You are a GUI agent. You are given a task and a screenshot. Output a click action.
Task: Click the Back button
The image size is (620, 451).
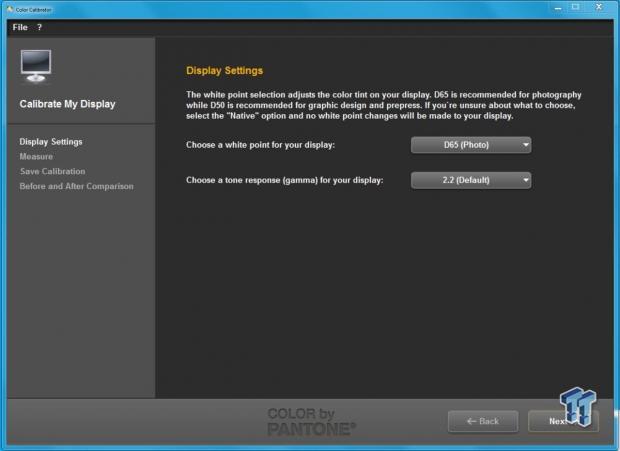tap(483, 421)
